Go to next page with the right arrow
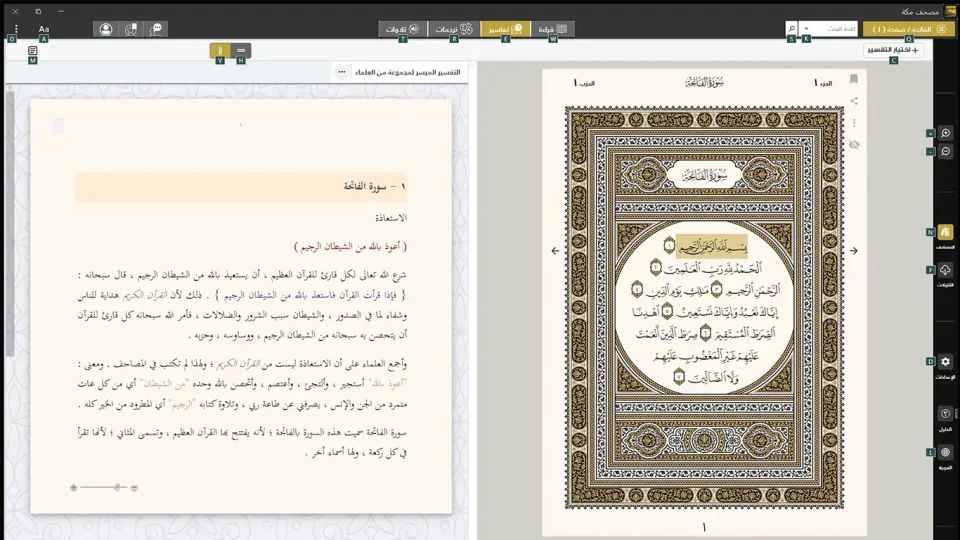Image resolution: width=960 pixels, height=540 pixels. (853, 251)
